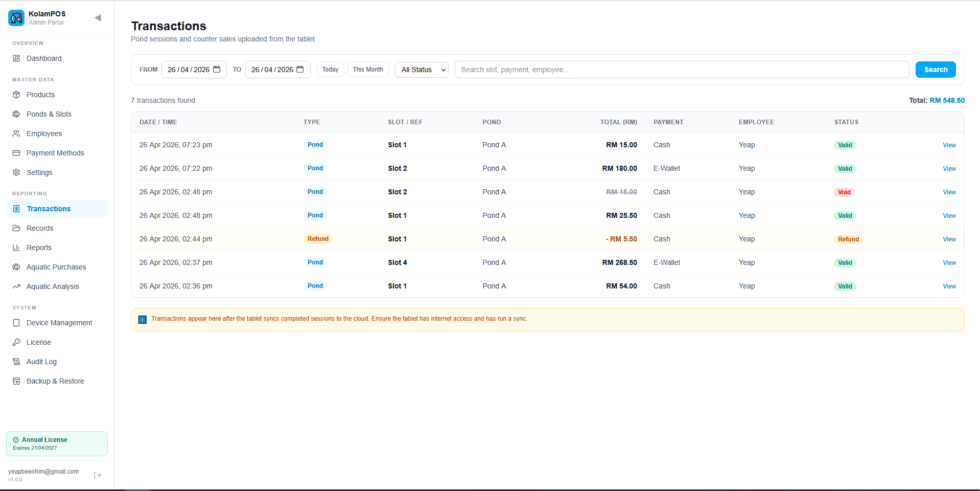Image resolution: width=980 pixels, height=491 pixels.
Task: Expand the All Status dropdown
Action: tap(422, 70)
